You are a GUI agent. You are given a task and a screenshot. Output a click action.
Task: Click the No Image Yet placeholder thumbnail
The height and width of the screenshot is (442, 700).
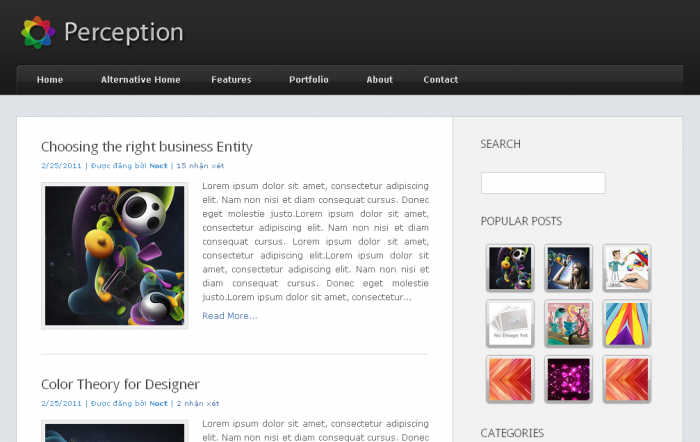(510, 324)
